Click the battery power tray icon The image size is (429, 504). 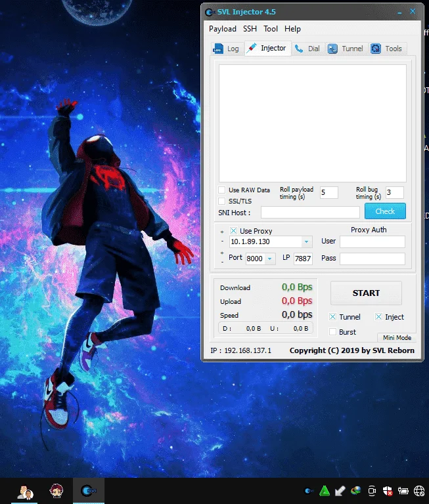[x=403, y=491]
